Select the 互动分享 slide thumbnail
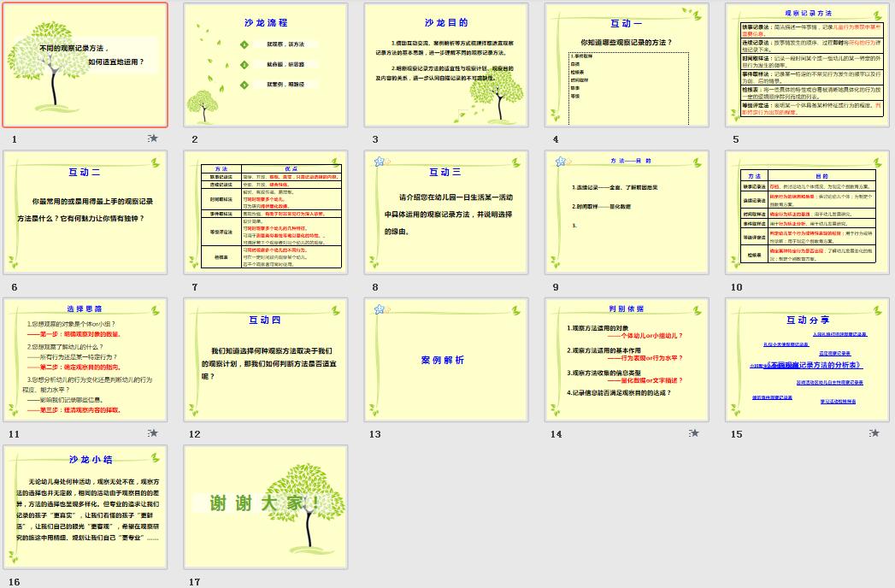 click(807, 360)
